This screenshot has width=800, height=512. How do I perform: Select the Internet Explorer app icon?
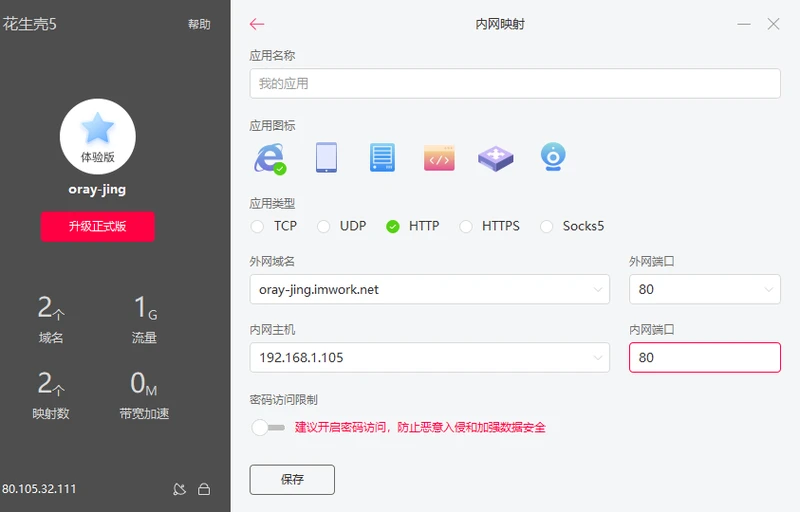tap(270, 158)
